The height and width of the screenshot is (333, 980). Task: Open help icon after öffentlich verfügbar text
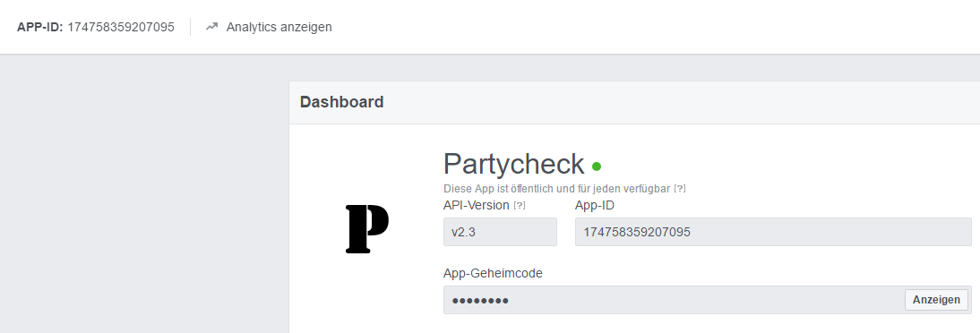coord(679,189)
